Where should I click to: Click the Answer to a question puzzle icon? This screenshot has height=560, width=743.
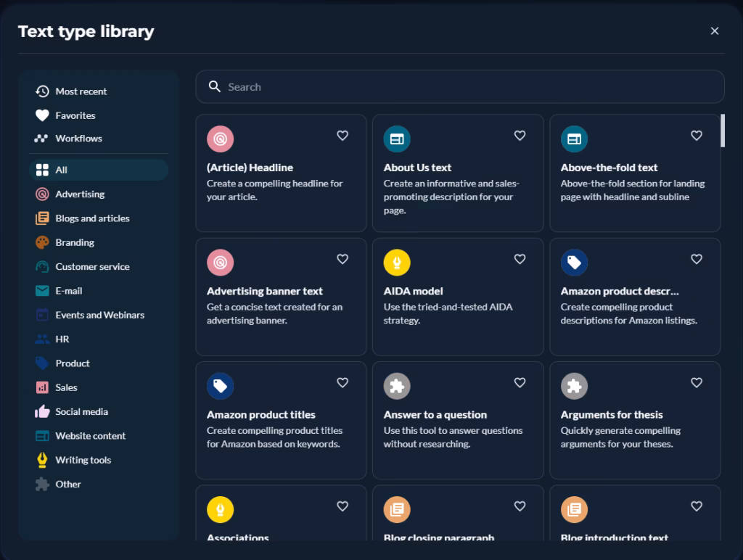pos(397,386)
